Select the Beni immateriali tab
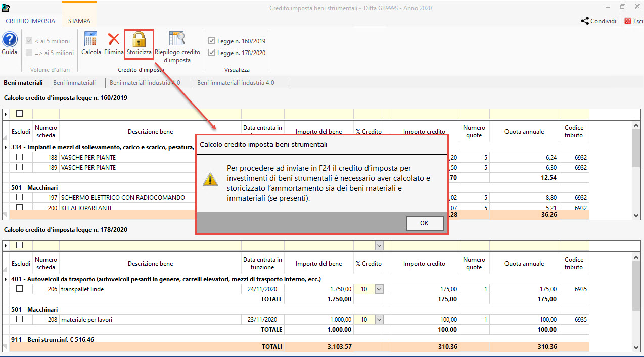Screen dimensions: 644x357 point(74,82)
